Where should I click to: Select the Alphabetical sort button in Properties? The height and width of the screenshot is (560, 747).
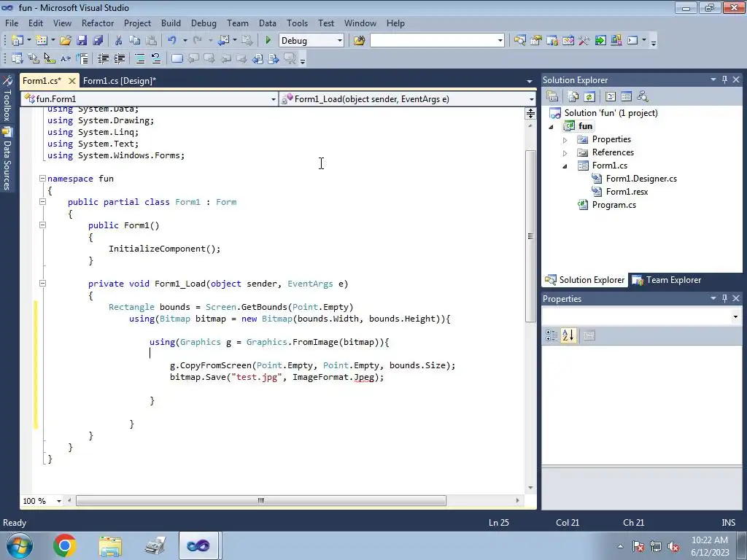point(568,335)
